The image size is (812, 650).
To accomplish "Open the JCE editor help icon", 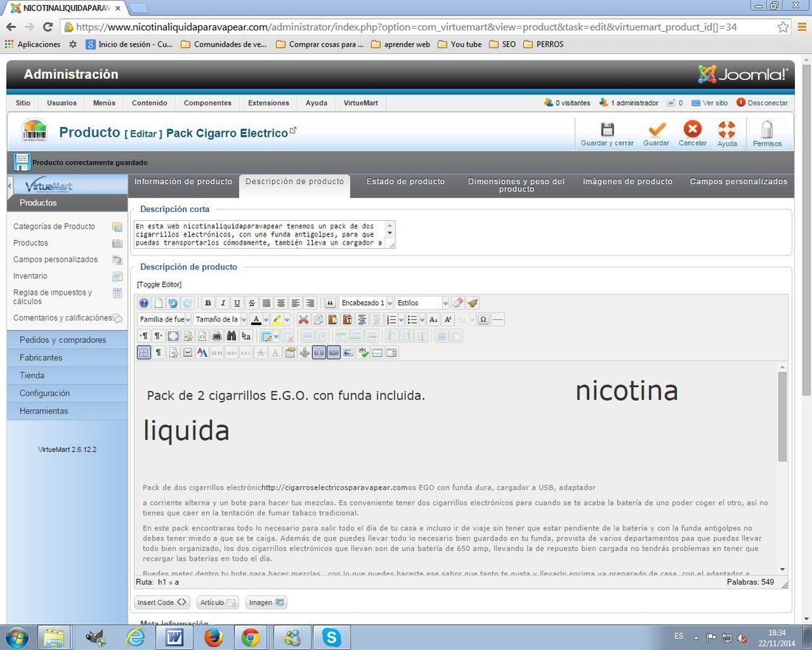I will (144, 303).
